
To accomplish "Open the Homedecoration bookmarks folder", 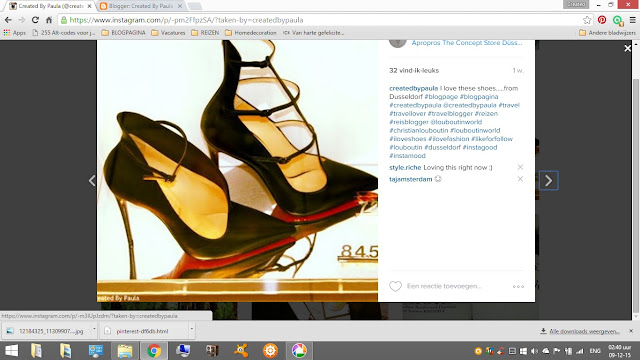I will click(251, 33).
